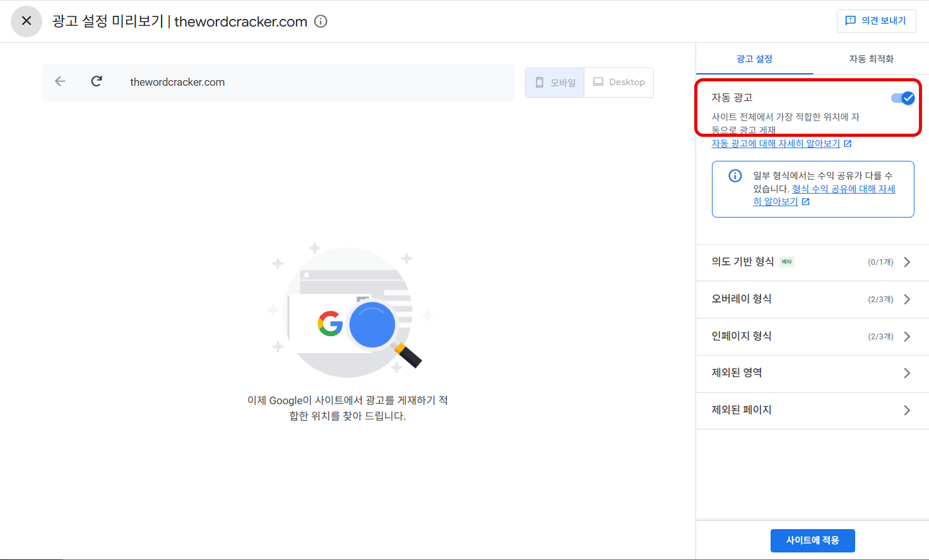Viewport: 929px width, 560px height.
Task: Open the 의견 보내기 feedback button
Action: [876, 21]
